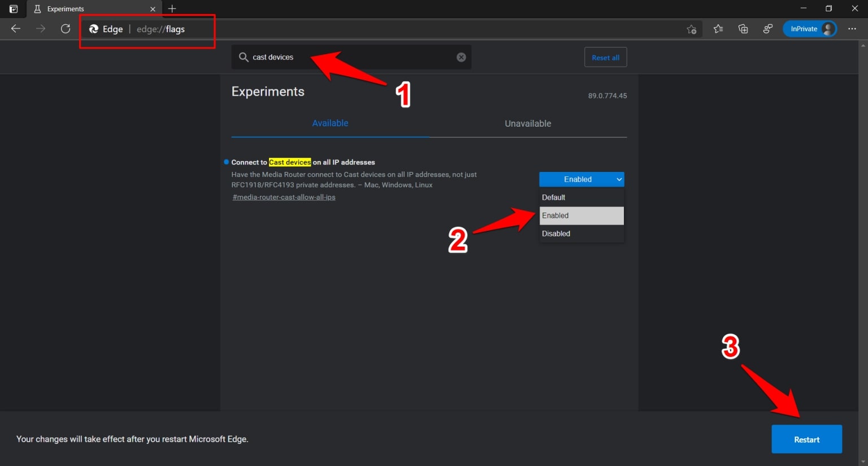The image size is (868, 466).
Task: Click the Restart button
Action: click(x=806, y=439)
